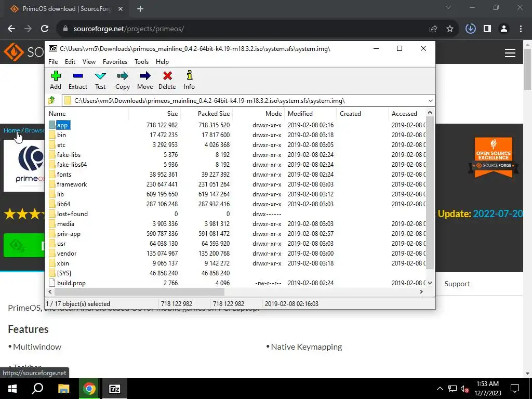Expand the 7-Zip address path dropdown
Screen dimensions: 532x399
(430, 101)
